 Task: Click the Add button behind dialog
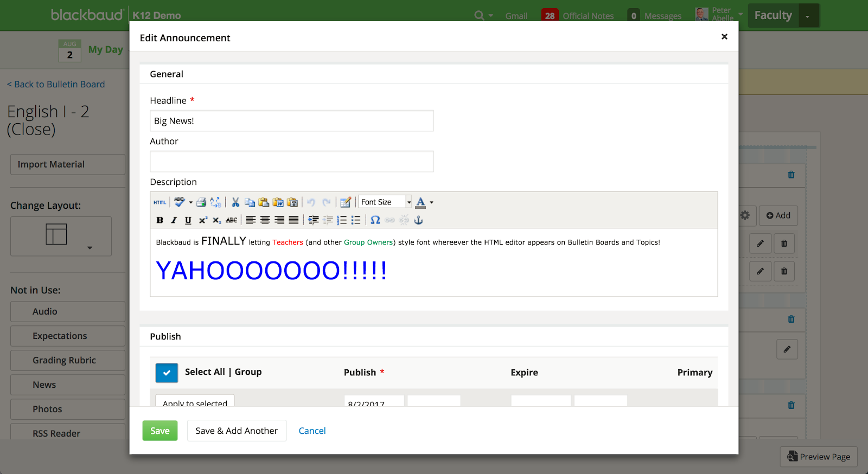[x=778, y=215]
